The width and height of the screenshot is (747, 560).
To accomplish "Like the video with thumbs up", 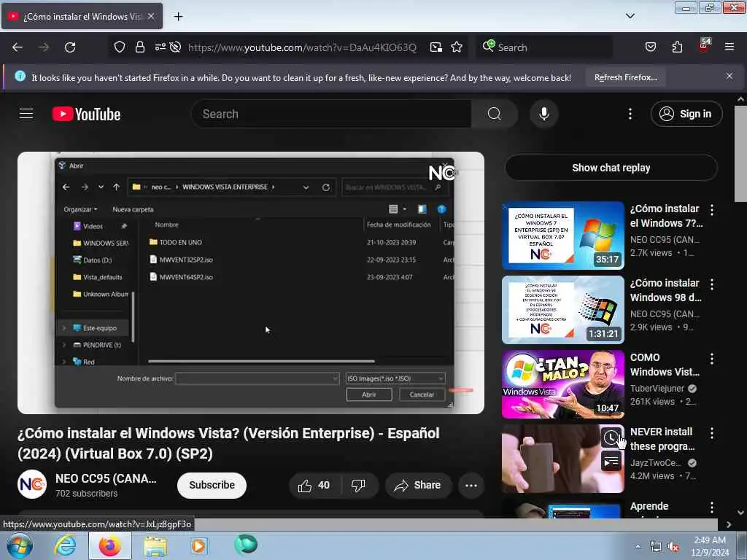I will click(314, 485).
